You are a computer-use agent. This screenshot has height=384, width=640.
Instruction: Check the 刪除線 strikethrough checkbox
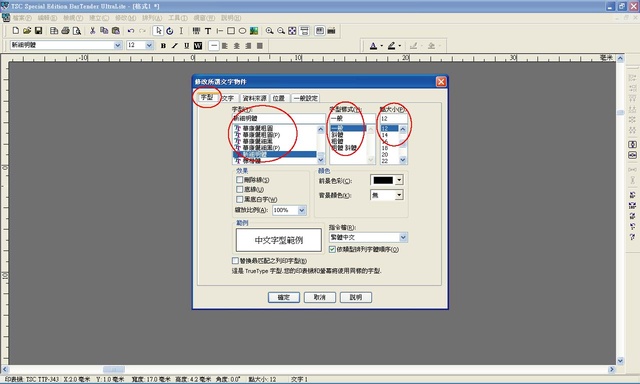click(240, 180)
